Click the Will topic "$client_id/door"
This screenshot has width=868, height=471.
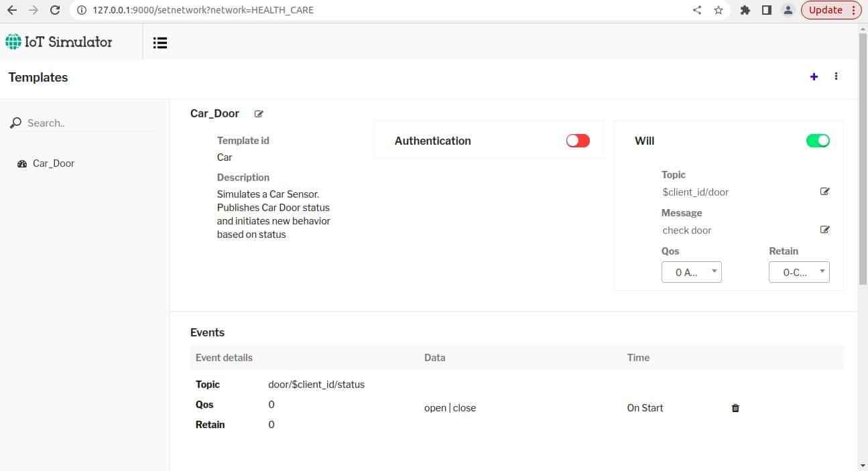pos(696,192)
